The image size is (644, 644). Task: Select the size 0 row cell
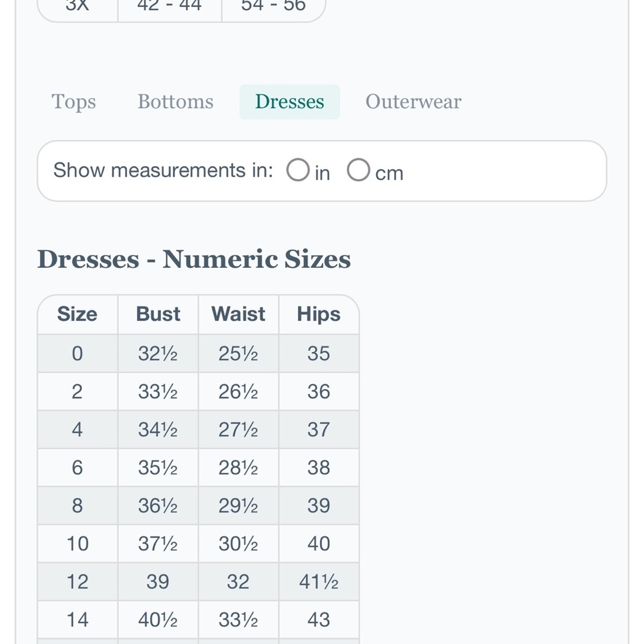point(77,354)
